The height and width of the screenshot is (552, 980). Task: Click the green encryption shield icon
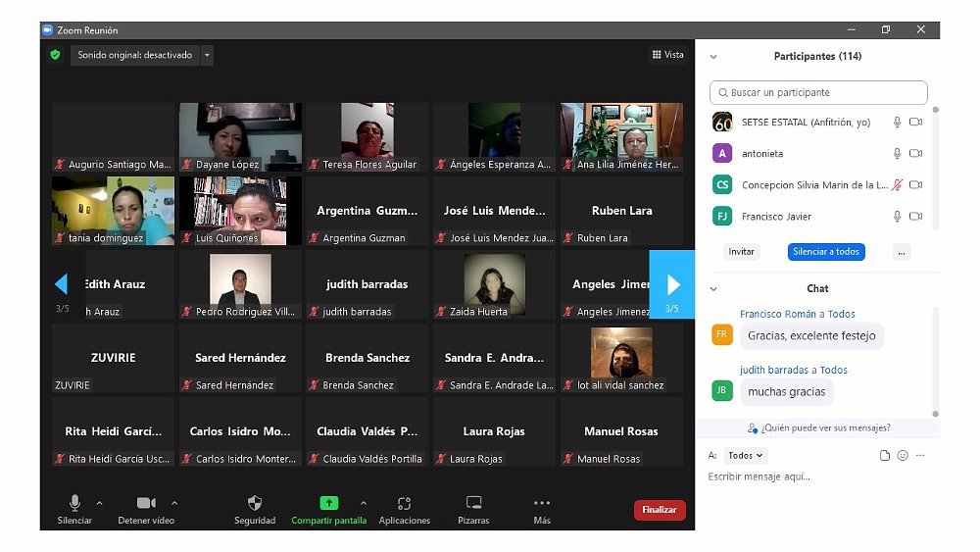[56, 55]
